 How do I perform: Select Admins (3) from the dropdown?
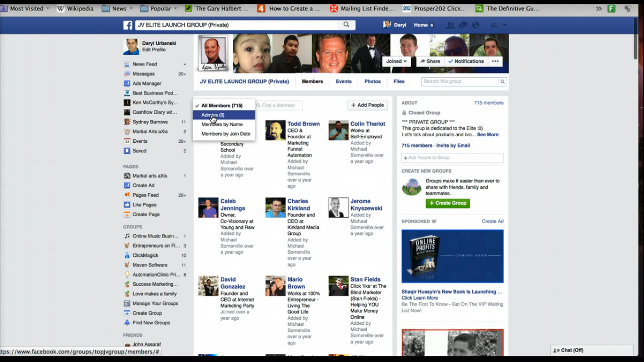[x=224, y=115]
